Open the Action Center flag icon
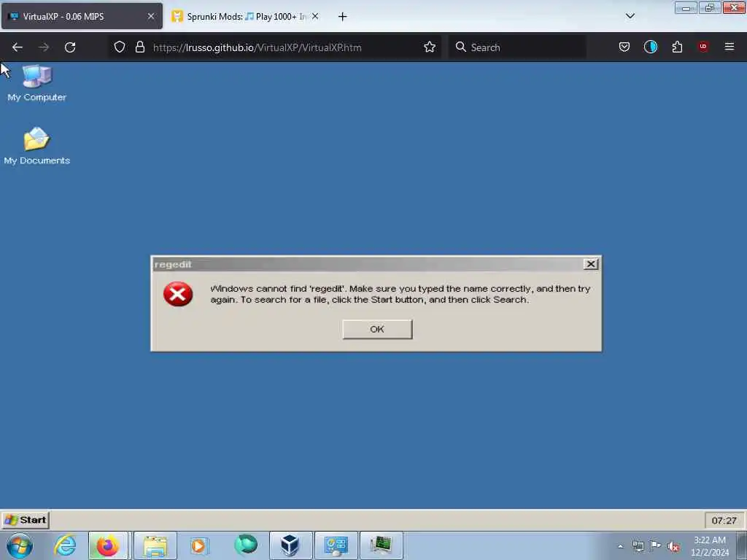747x560 pixels. [x=656, y=545]
